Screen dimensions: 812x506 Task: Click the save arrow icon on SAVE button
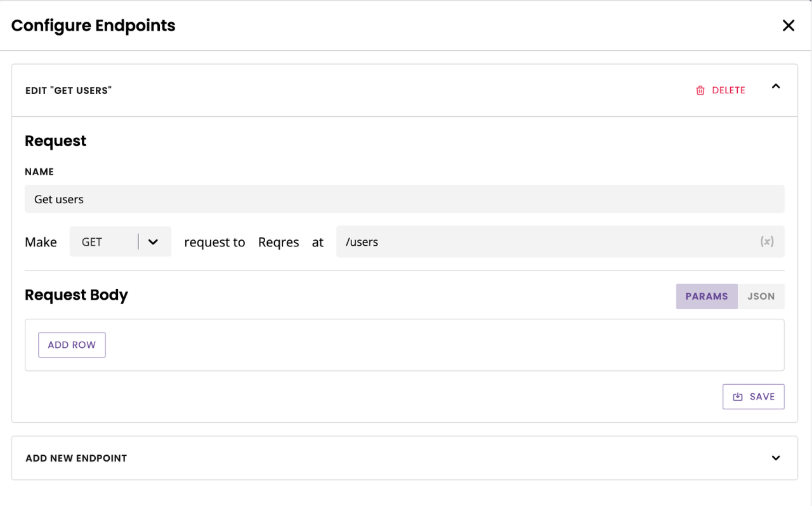coord(737,396)
